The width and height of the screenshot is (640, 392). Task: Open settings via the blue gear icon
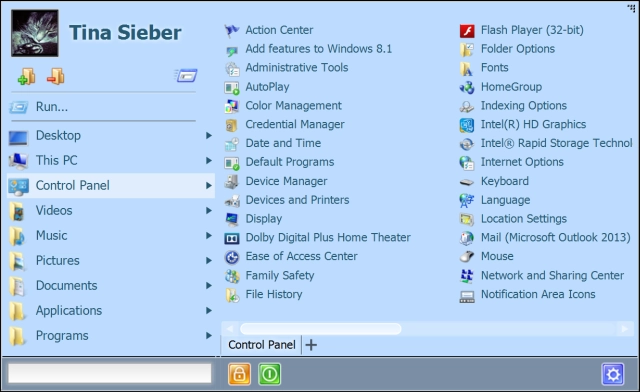coord(613,374)
